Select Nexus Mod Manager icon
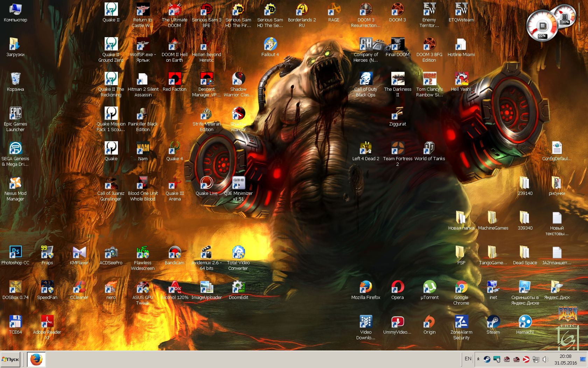588x368 pixels. click(x=15, y=189)
